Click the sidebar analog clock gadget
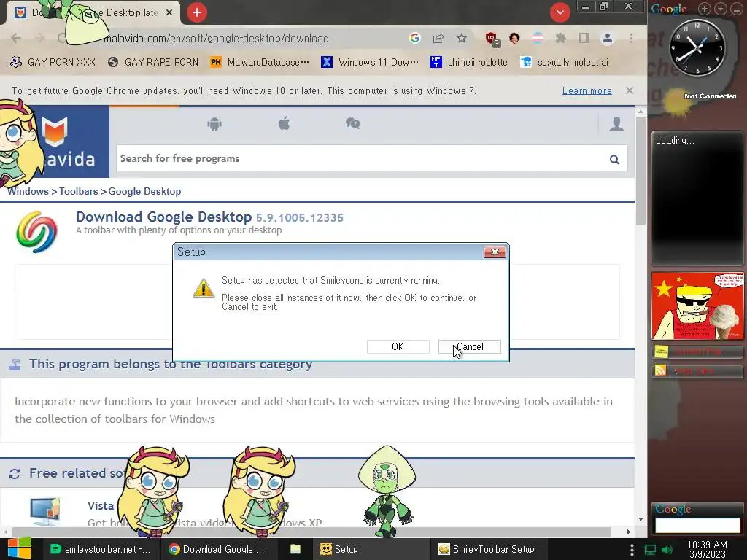Screen dimensions: 747x560 697,47
